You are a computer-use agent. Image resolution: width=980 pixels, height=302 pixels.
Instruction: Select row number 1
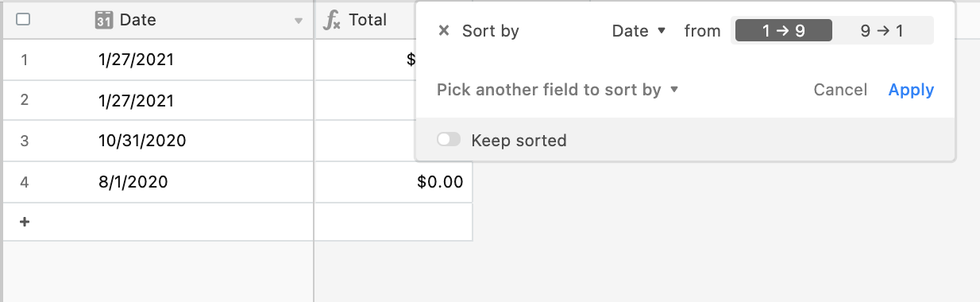click(x=24, y=59)
